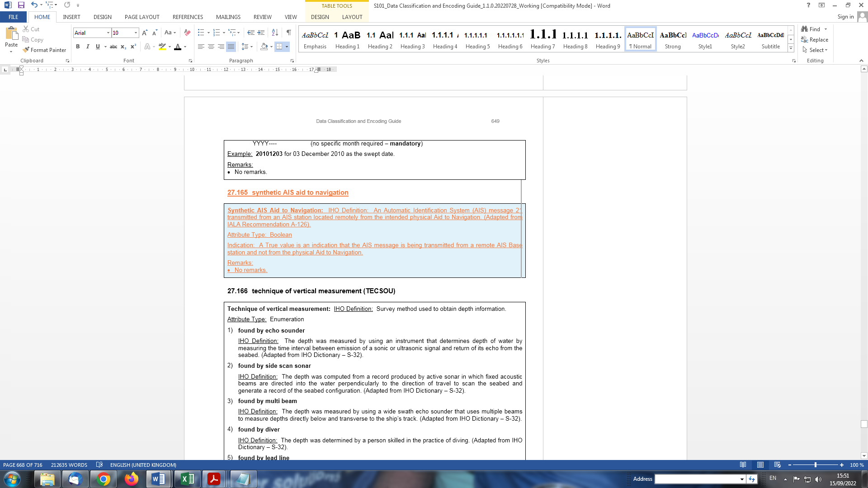Open the REFERENCES ribbon tab
Viewport: 868px width, 488px height.
[188, 17]
